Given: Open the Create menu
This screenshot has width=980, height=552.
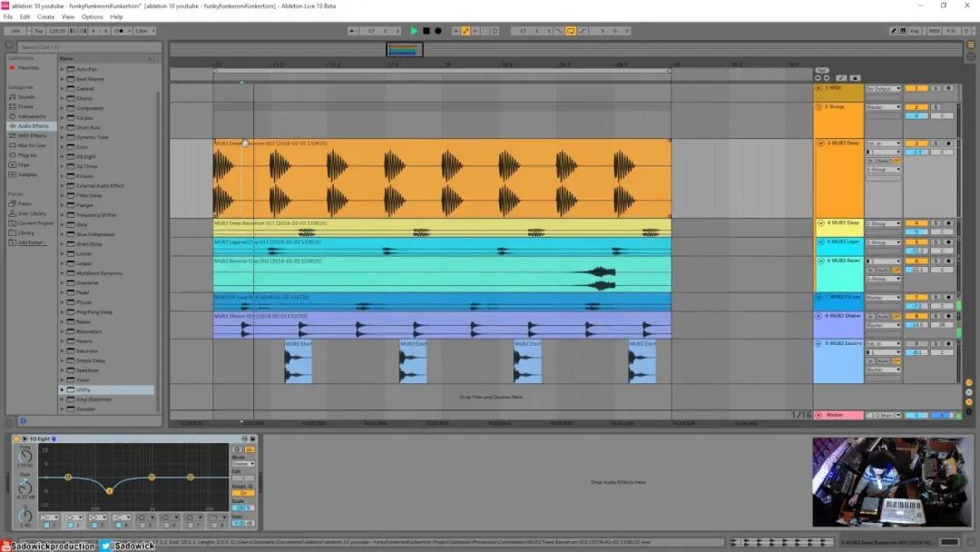Looking at the screenshot, I should click(x=45, y=17).
